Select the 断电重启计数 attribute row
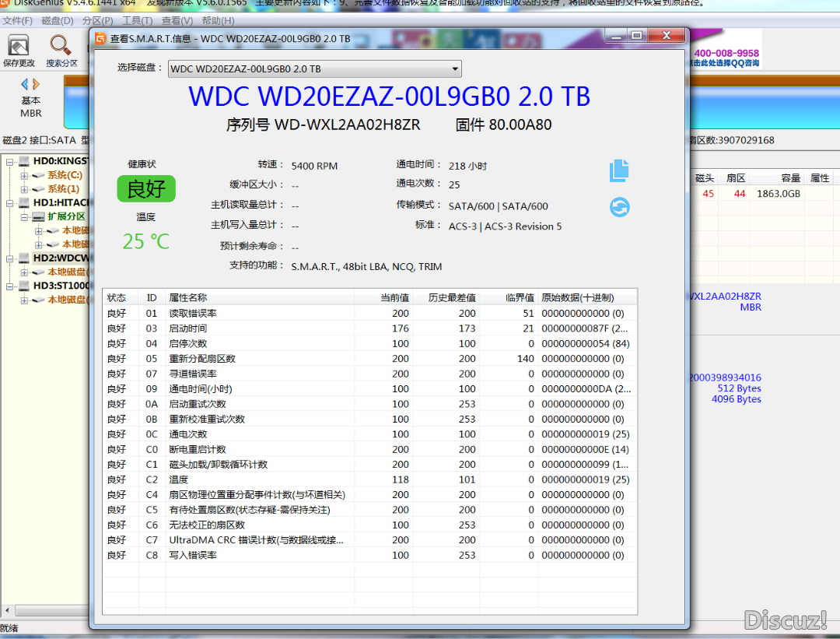The width and height of the screenshot is (840, 639). (369, 449)
